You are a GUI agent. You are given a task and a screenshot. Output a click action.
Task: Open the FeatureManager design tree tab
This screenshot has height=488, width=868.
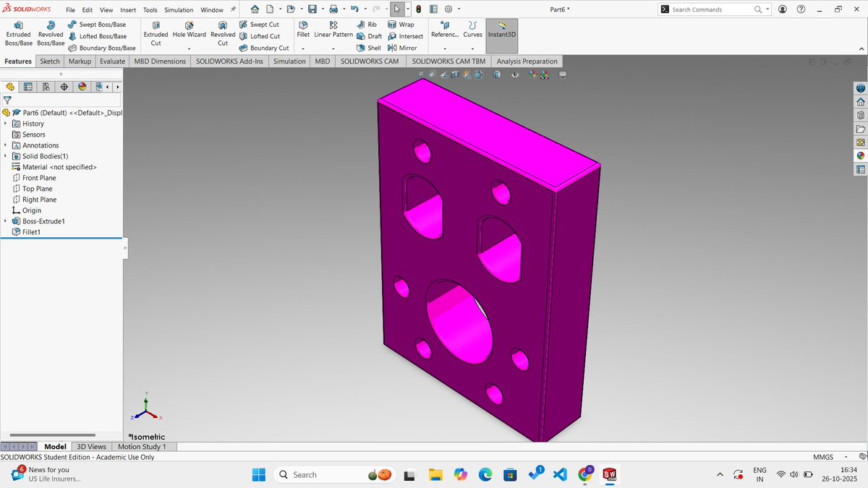[10, 87]
